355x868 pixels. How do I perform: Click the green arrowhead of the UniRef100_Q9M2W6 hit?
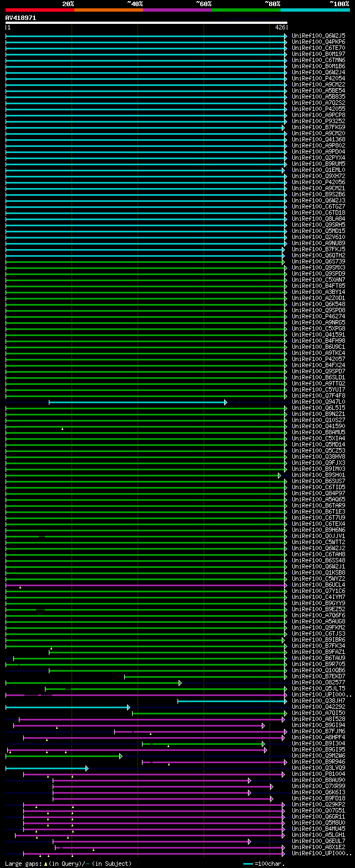(120, 756)
